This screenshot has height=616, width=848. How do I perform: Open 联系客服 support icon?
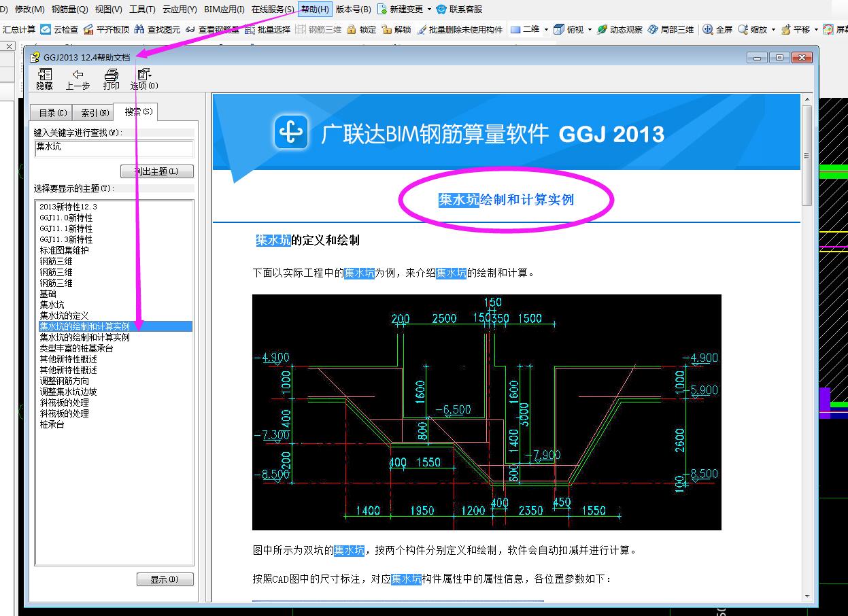[x=459, y=9]
